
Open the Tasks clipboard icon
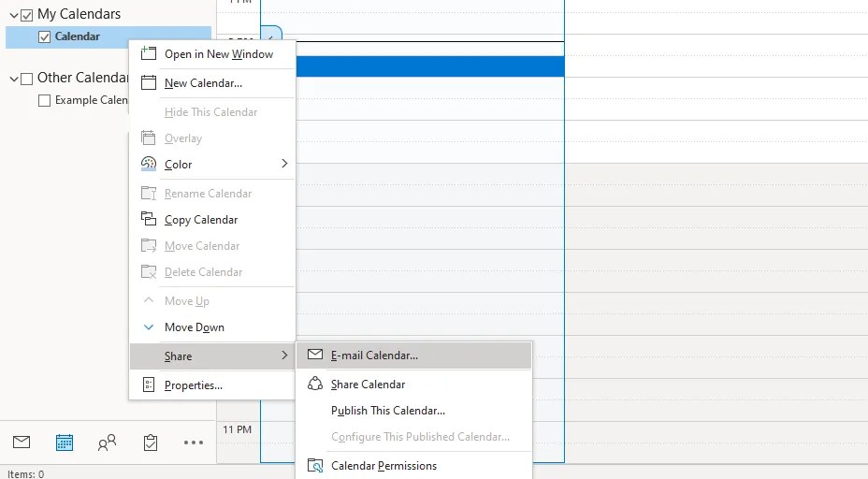coord(150,443)
